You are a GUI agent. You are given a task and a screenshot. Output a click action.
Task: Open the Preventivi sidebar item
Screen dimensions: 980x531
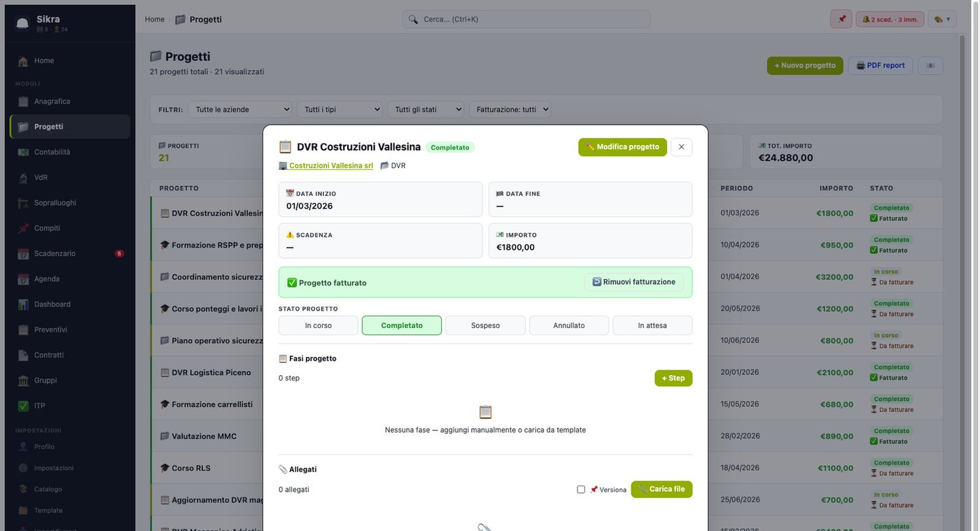click(70, 330)
